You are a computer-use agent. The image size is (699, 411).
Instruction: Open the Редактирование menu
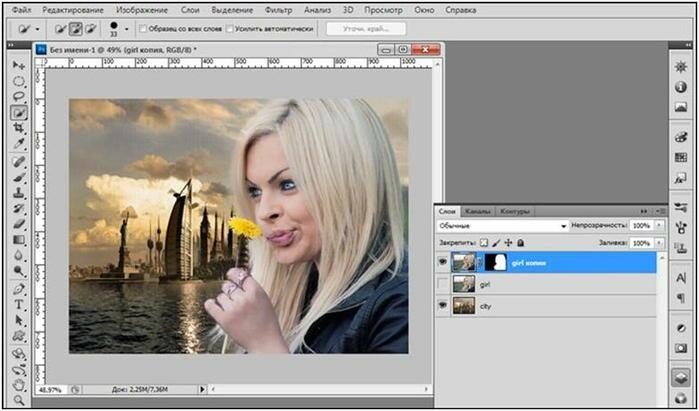(74, 10)
